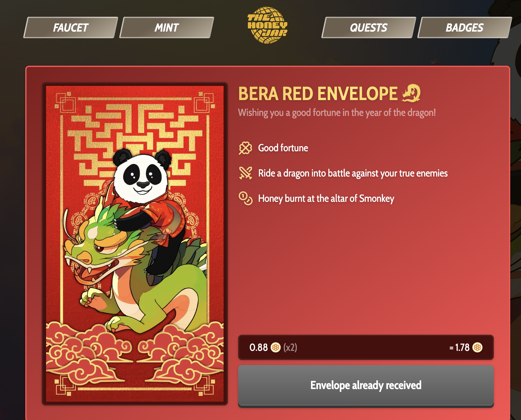This screenshot has width=521, height=420.
Task: Switch to the Badges tab
Action: click(465, 27)
